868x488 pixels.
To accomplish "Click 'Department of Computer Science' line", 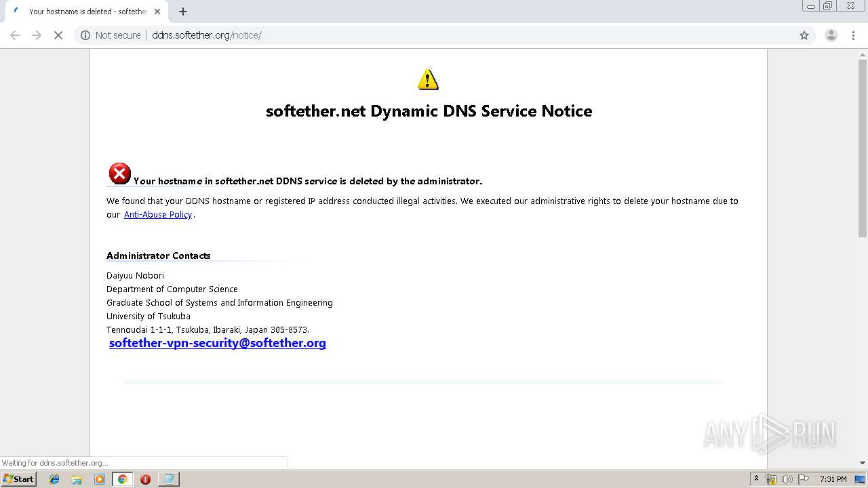I will click(172, 289).
